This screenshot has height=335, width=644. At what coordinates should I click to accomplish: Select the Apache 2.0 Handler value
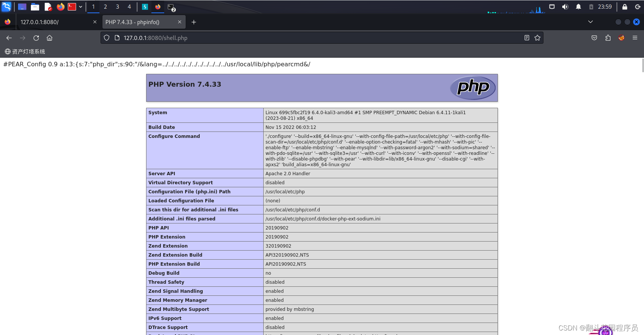point(288,174)
